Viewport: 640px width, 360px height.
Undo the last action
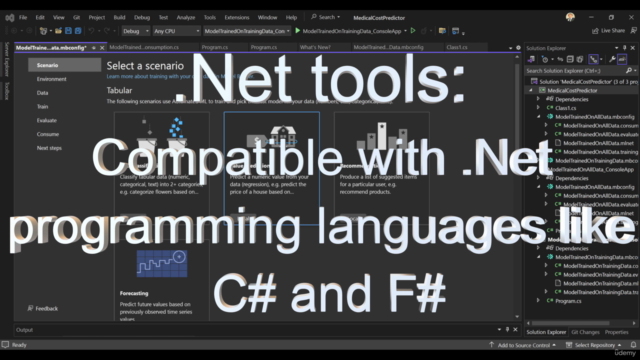pyautogui.click(x=91, y=31)
